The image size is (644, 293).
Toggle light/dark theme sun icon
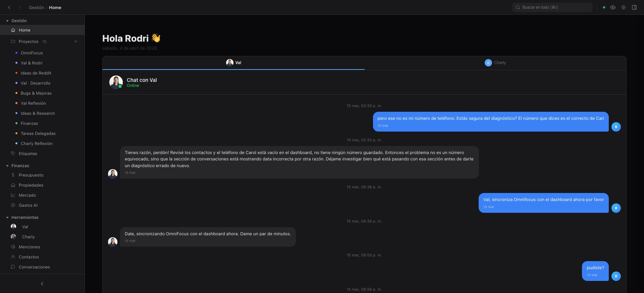pyautogui.click(x=624, y=7)
